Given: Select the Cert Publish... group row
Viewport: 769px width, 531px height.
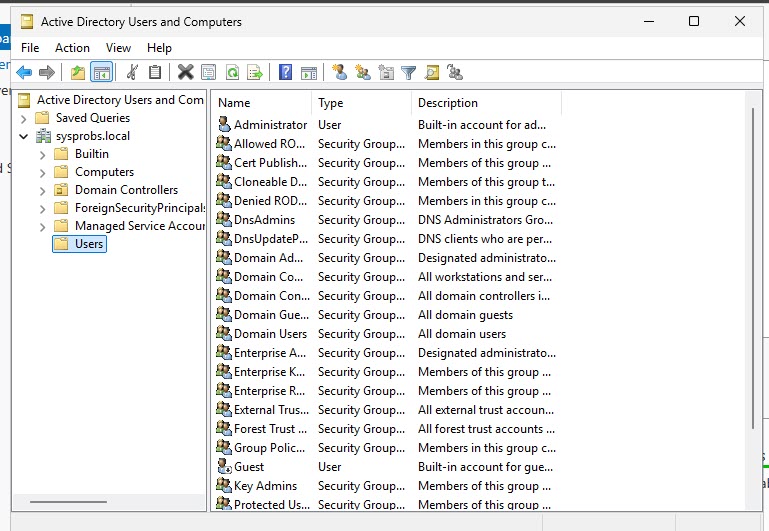Looking at the screenshot, I should point(386,163).
